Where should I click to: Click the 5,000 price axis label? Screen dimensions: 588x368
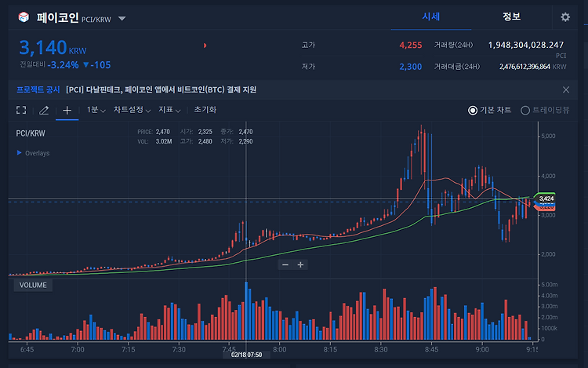click(x=548, y=137)
